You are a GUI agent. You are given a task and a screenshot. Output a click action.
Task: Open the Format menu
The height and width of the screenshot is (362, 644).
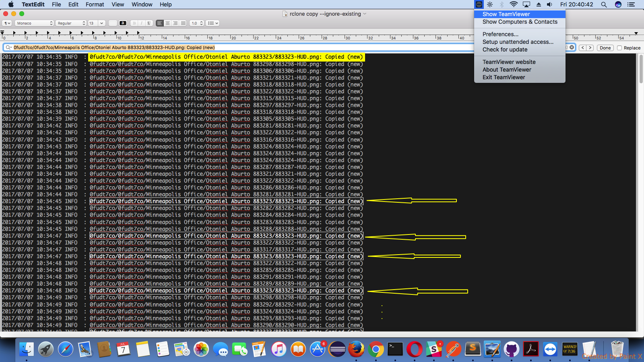[95, 4]
